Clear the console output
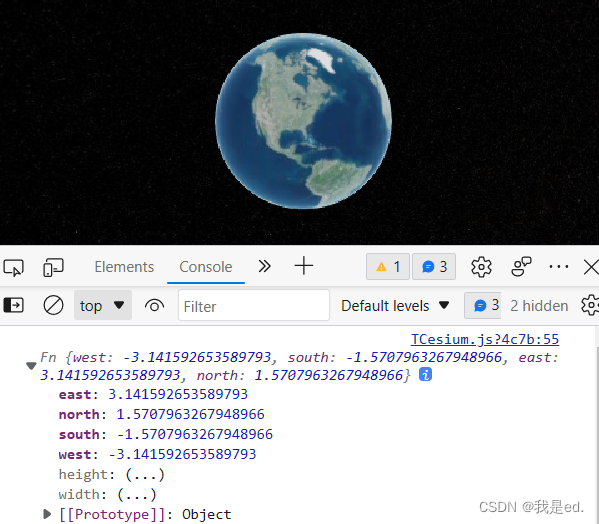 point(53,306)
